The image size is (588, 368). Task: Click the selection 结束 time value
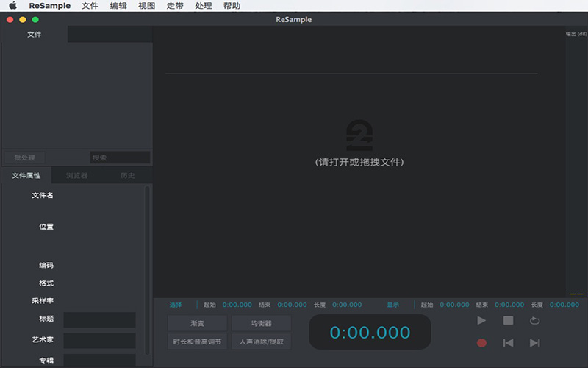(x=292, y=305)
